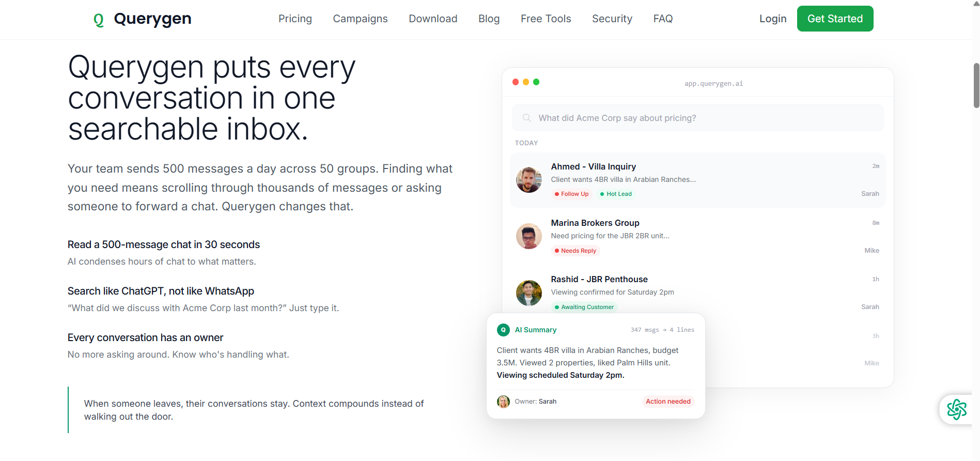Click Ahmed's avatar photo
Image resolution: width=980 pixels, height=461 pixels.
(x=529, y=180)
